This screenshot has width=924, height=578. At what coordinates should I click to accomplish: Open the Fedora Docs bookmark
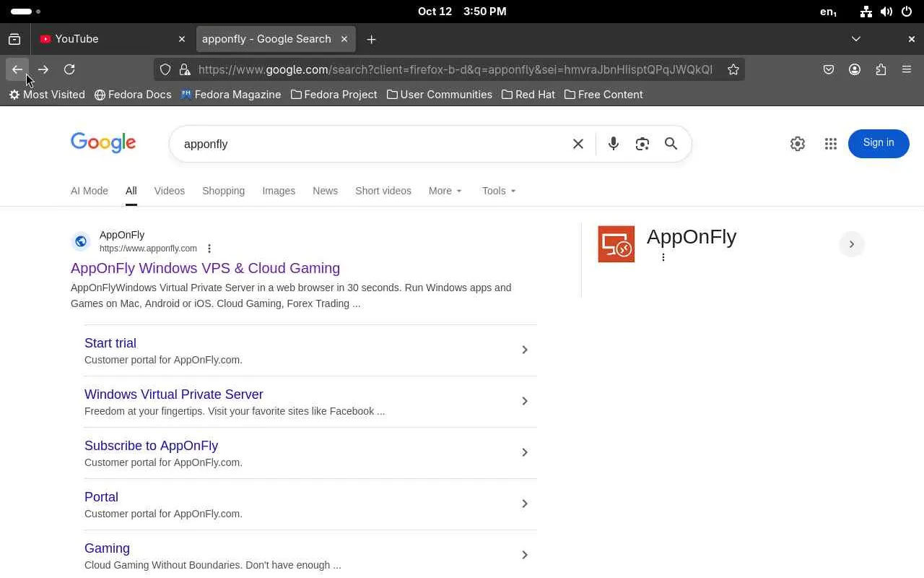coord(133,95)
